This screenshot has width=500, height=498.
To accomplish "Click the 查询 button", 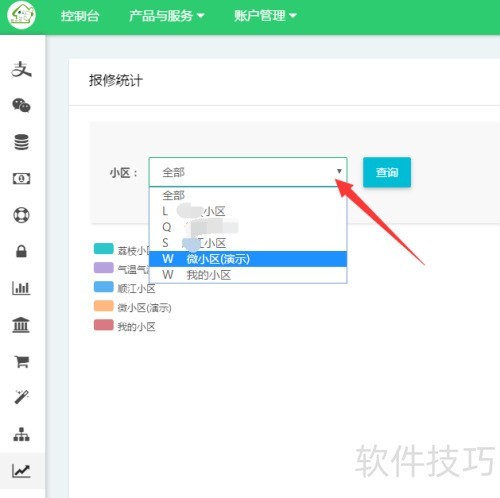I will pyautogui.click(x=387, y=172).
